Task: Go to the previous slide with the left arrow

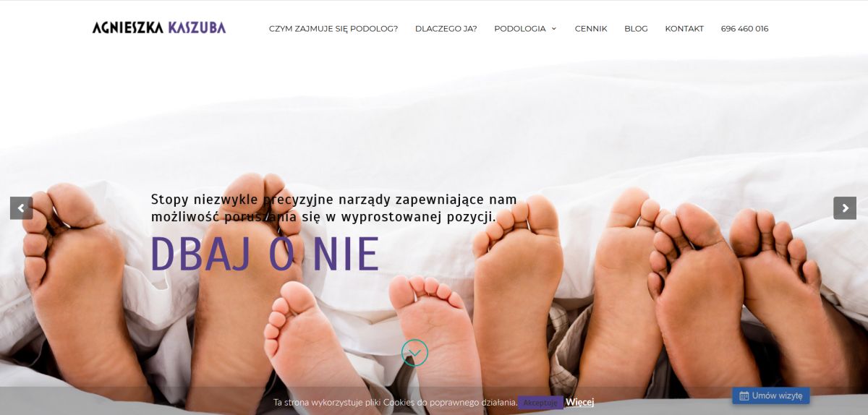Action: click(x=21, y=208)
